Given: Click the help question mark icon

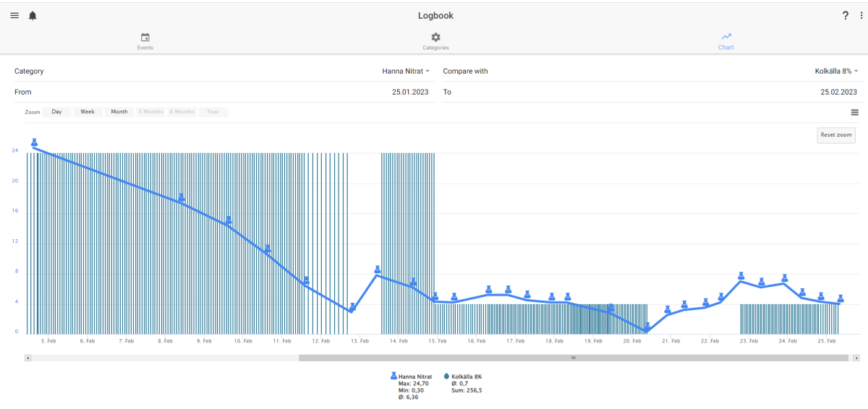Looking at the screenshot, I should pyautogui.click(x=846, y=16).
